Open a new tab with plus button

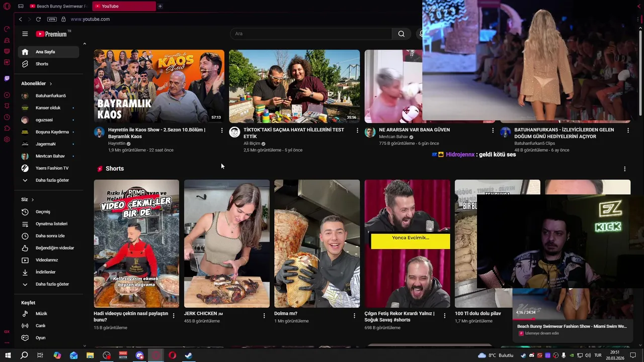(x=160, y=6)
